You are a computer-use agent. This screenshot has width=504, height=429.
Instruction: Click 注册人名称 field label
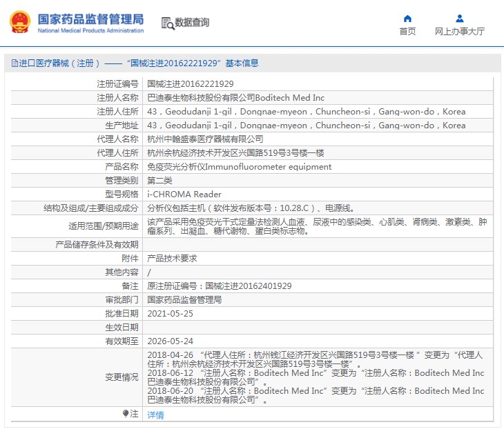click(x=117, y=98)
